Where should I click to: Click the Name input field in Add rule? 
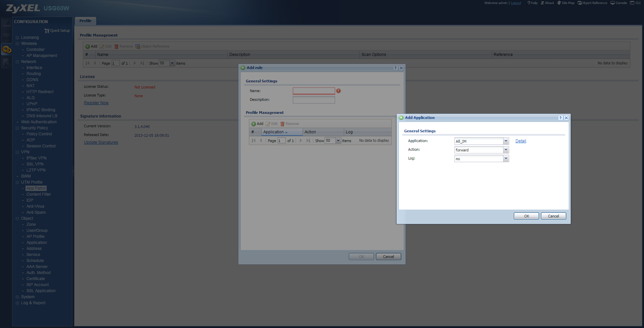point(314,91)
